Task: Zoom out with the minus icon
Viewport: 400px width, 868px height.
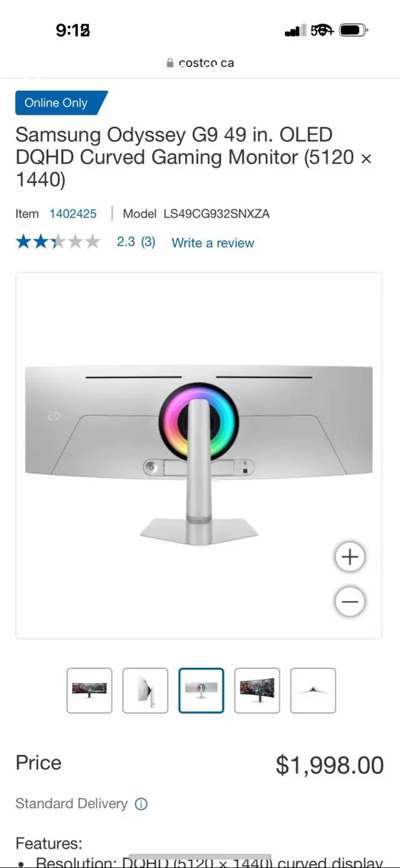Action: (350, 602)
